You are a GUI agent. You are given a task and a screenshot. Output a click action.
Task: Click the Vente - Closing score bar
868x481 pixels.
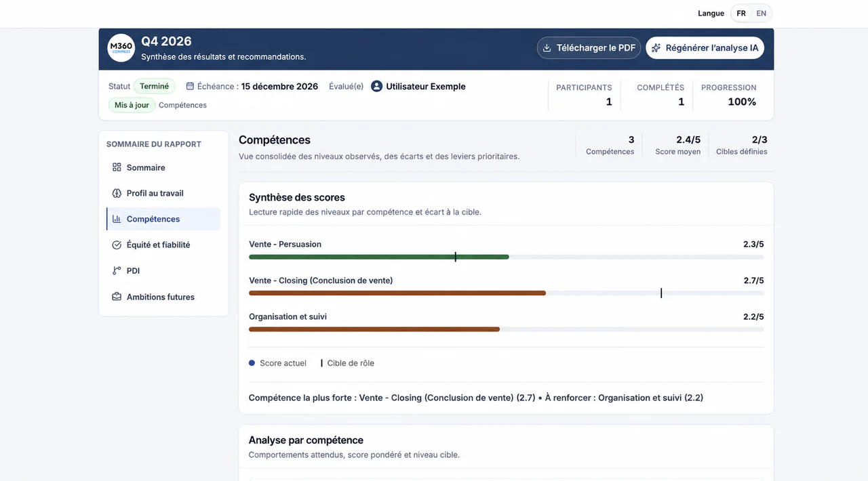click(506, 293)
